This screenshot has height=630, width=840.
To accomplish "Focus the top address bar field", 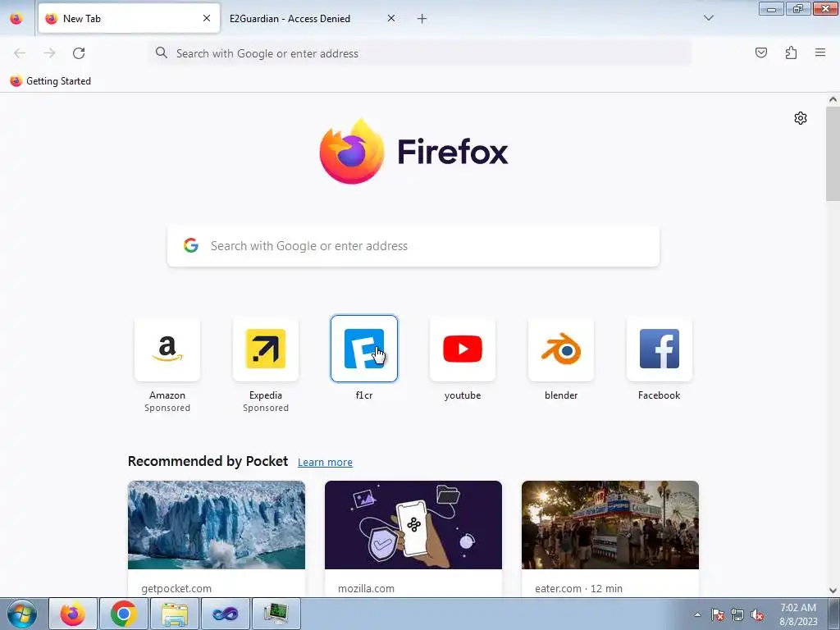I will click(x=420, y=53).
